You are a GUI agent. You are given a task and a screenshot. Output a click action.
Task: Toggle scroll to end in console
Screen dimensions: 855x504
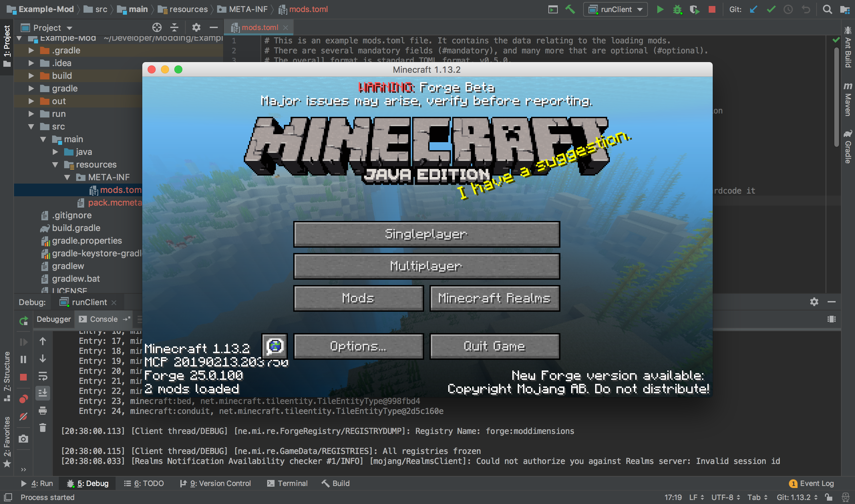(x=43, y=393)
